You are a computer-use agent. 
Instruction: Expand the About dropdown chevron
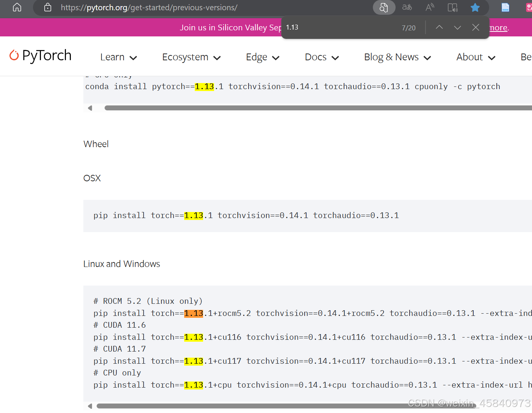coord(492,58)
